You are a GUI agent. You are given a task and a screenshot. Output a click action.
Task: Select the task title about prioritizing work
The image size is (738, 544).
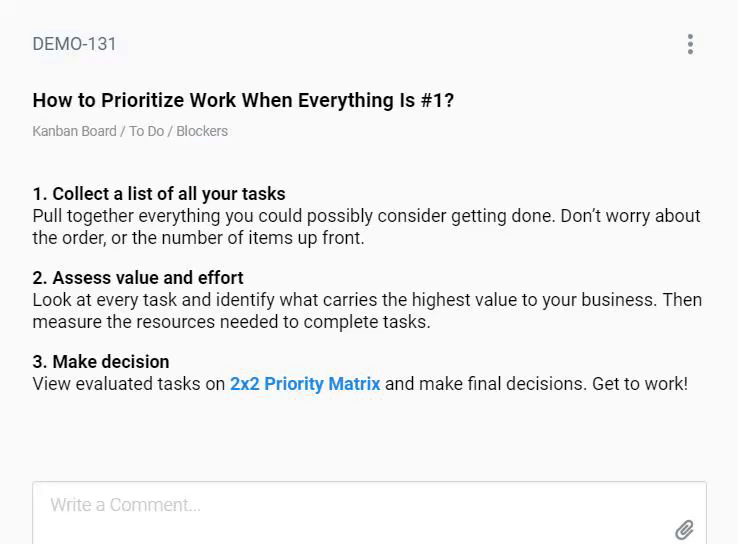pyautogui.click(x=243, y=100)
